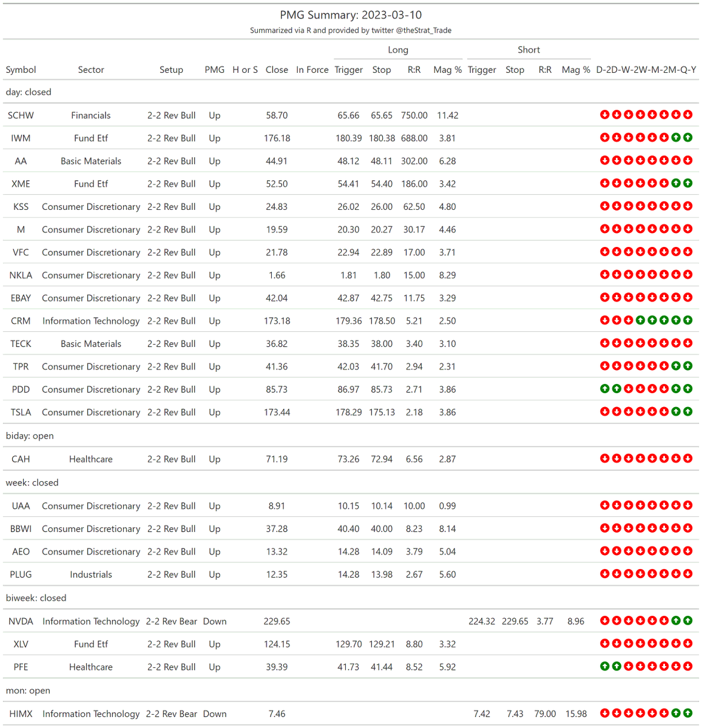702x728 pixels.
Task: Click the 2-week green up arrow in CRM row
Action: pyautogui.click(x=640, y=320)
